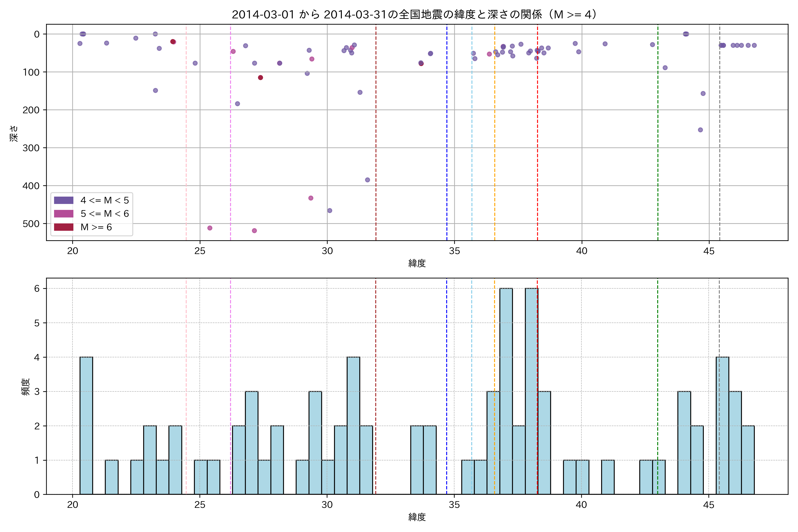Click the dark red point near depth 115
798x532 pixels.
pyautogui.click(x=261, y=78)
